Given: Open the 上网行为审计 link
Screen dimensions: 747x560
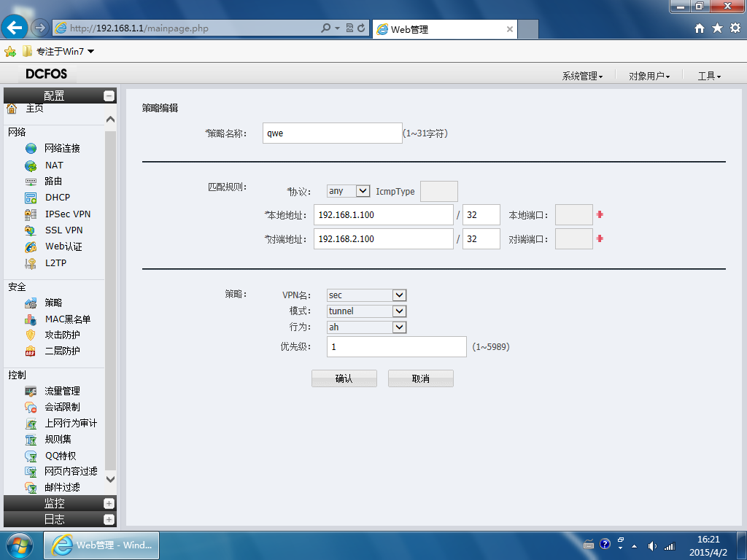Looking at the screenshot, I should (71, 424).
